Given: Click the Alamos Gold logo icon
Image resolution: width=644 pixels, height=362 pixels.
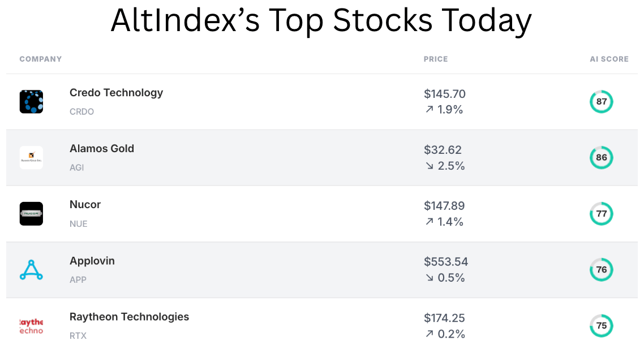Looking at the screenshot, I should [x=31, y=158].
